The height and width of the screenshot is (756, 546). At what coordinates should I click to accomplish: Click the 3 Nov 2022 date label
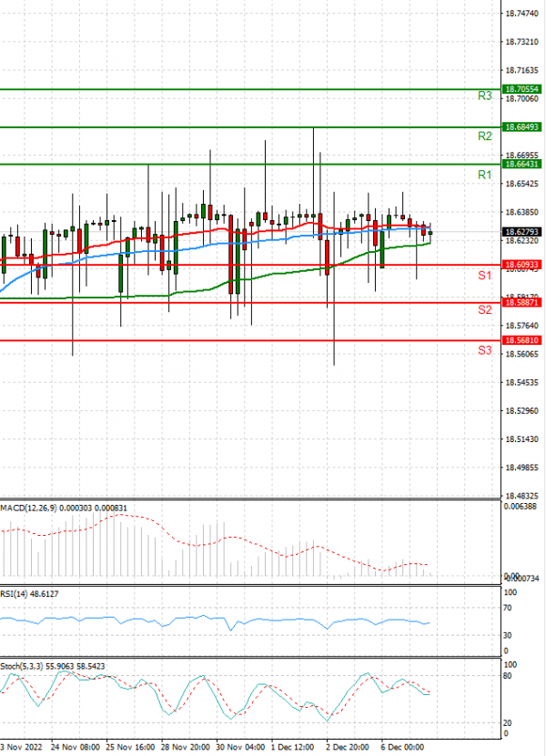[21, 747]
